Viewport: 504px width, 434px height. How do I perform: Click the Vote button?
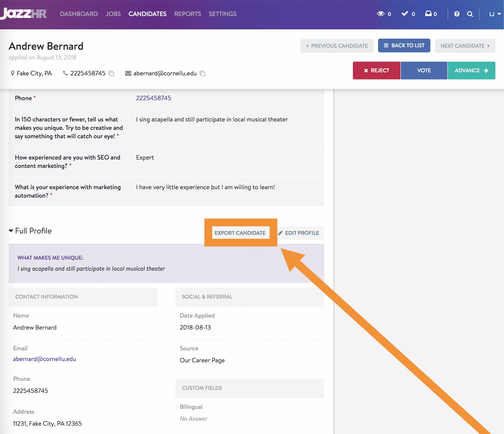click(424, 70)
